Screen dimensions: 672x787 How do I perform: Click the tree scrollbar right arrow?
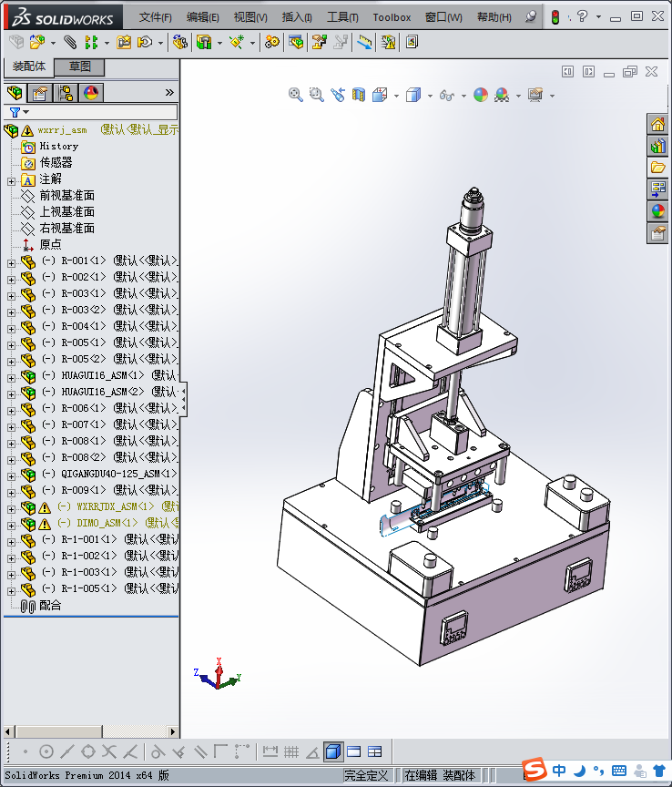pyautogui.click(x=173, y=731)
